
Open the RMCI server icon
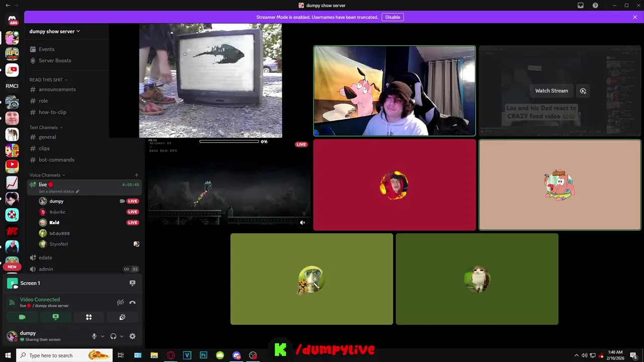coord(12,86)
